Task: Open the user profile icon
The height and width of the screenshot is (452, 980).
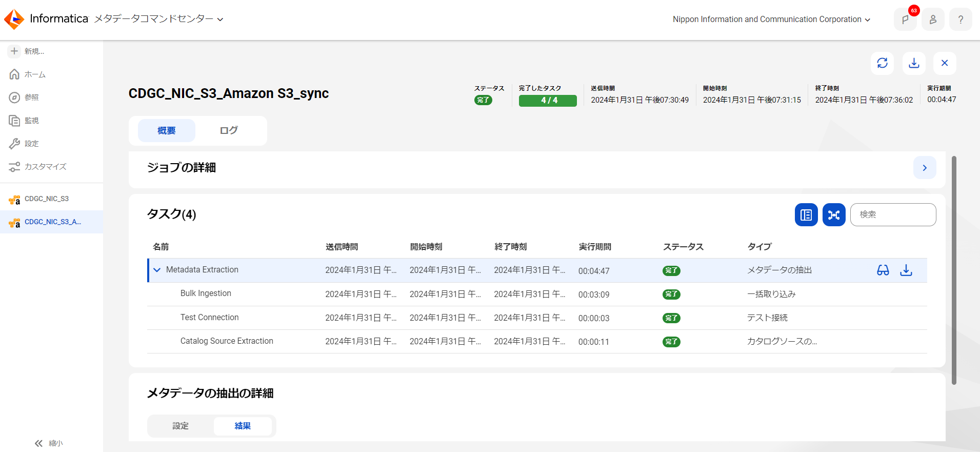Action: click(x=933, y=19)
